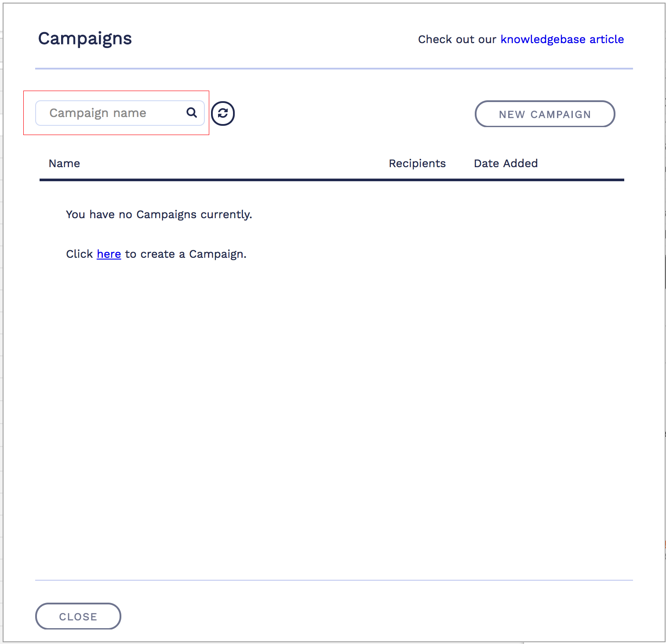Image resolution: width=666 pixels, height=644 pixels.
Task: Click the magnifying glass search icon
Action: tap(192, 113)
